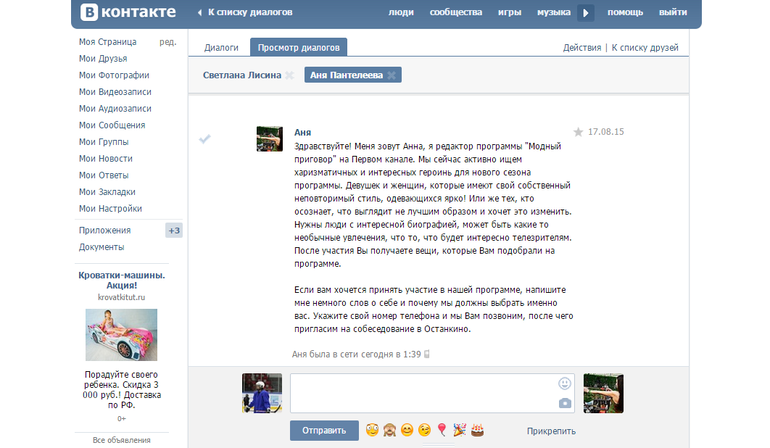
Task: Click in the message text field
Action: (420, 392)
